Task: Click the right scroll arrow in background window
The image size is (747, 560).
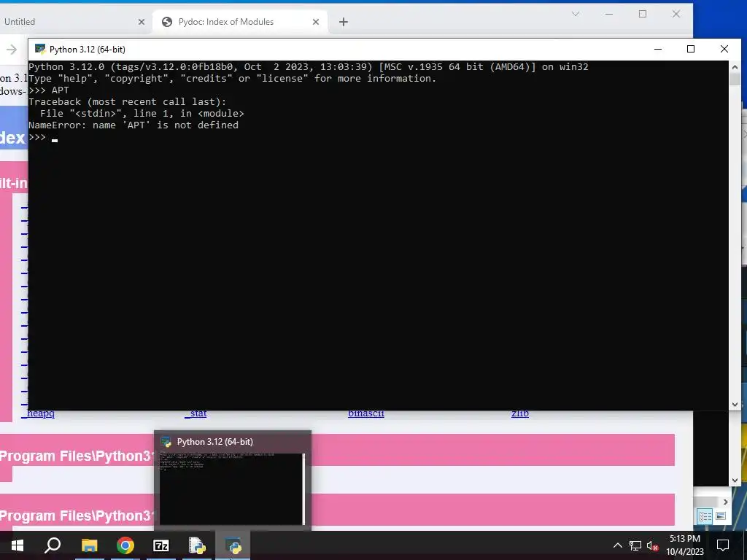Action: (x=725, y=502)
